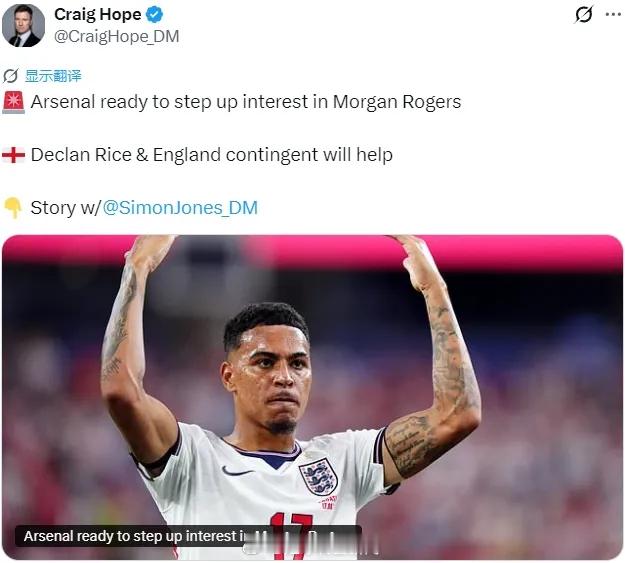625x563 pixels.
Task: Click the red siren emoji
Action: coord(14,102)
